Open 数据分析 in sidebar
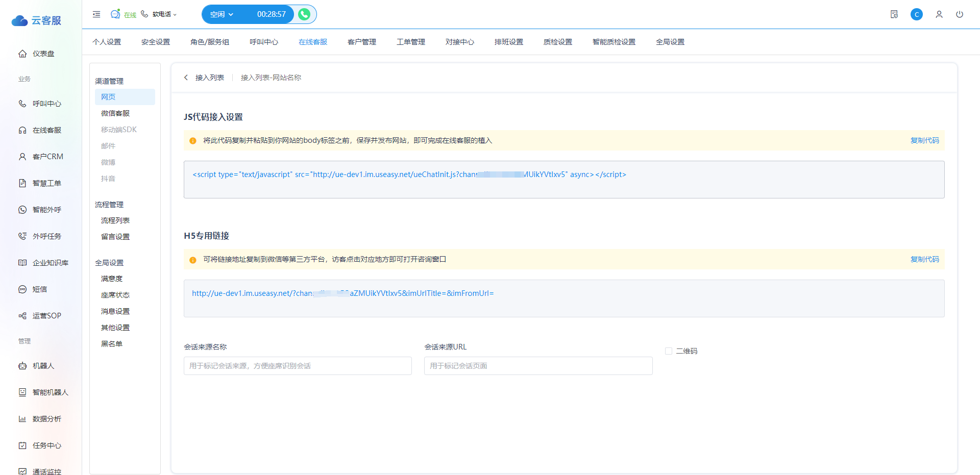Viewport: 980px width, 475px height. (41, 419)
